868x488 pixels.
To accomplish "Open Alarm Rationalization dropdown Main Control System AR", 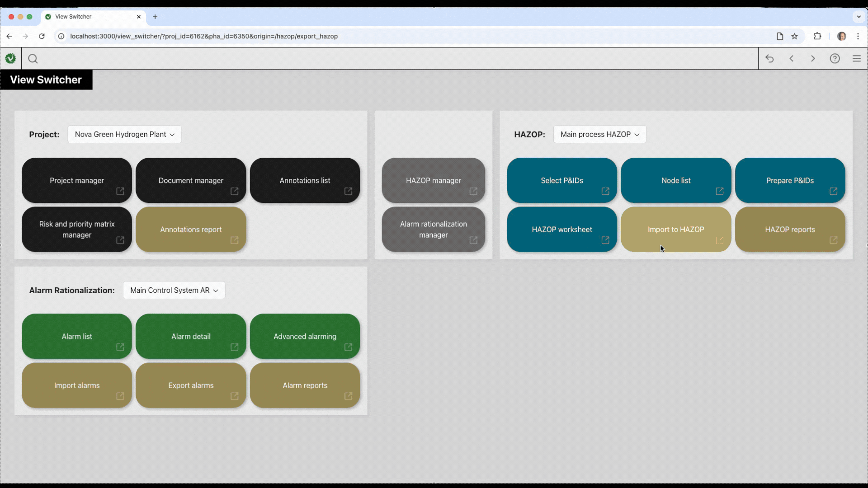I will (x=174, y=290).
